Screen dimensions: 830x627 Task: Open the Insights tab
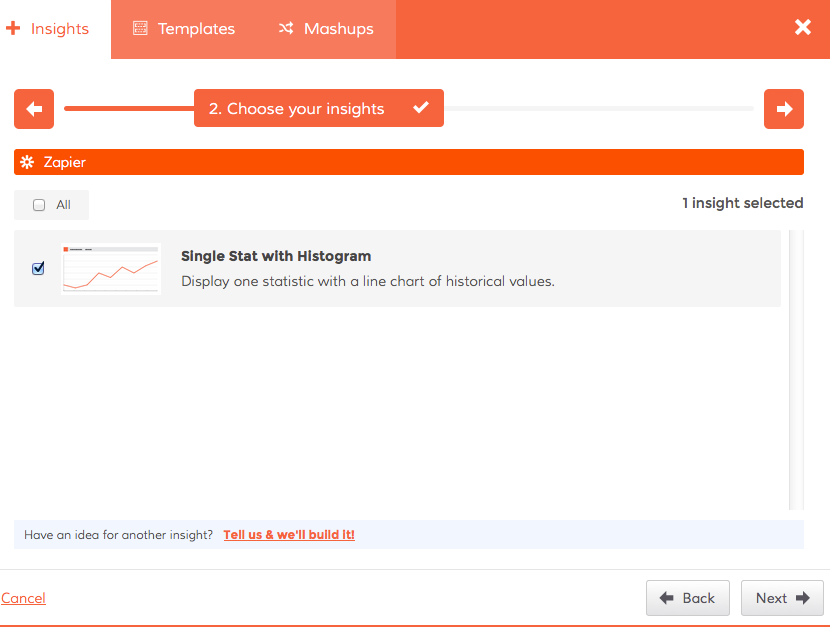55,29
